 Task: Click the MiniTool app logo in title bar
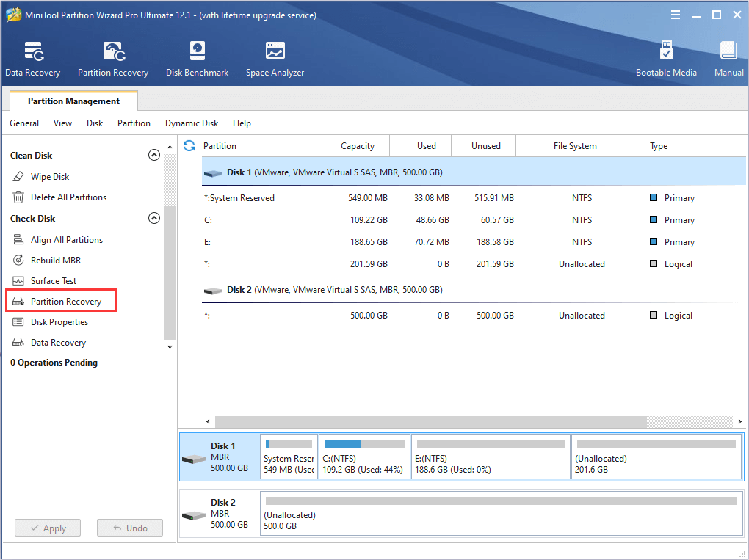[13, 15]
